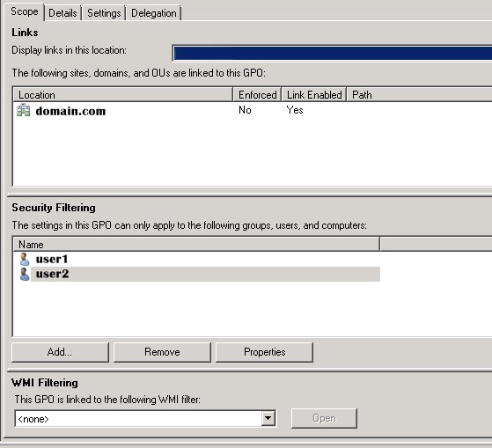
Task: Go to the Delegation tab
Action: pos(154,13)
